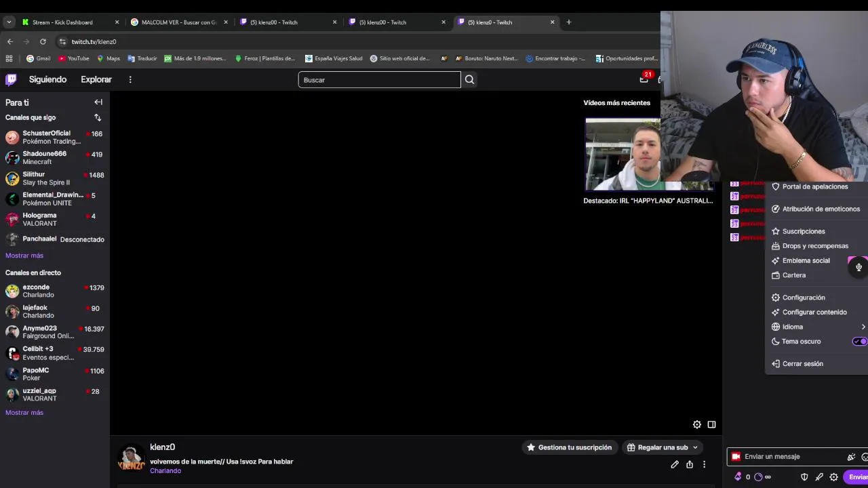
Task: Open Silithur Slay the Spire II channel
Action: (x=55, y=178)
